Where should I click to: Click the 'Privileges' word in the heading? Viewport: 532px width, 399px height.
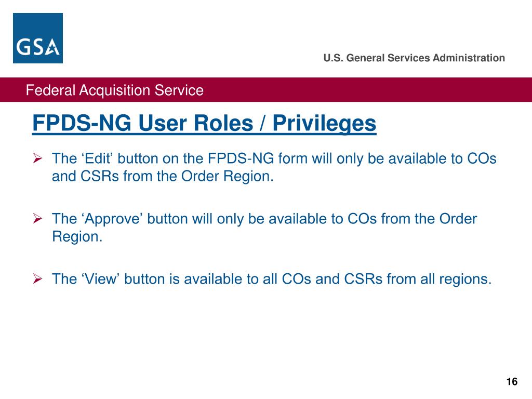point(324,123)
